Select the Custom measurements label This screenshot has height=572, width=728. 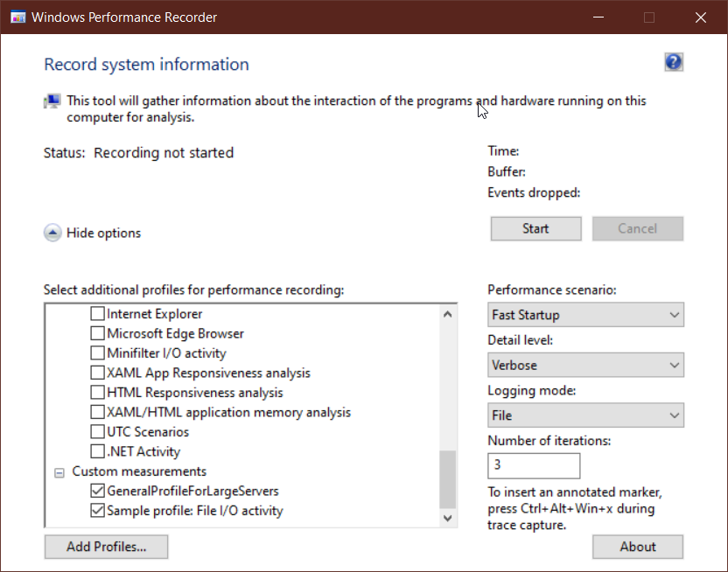[x=139, y=471]
